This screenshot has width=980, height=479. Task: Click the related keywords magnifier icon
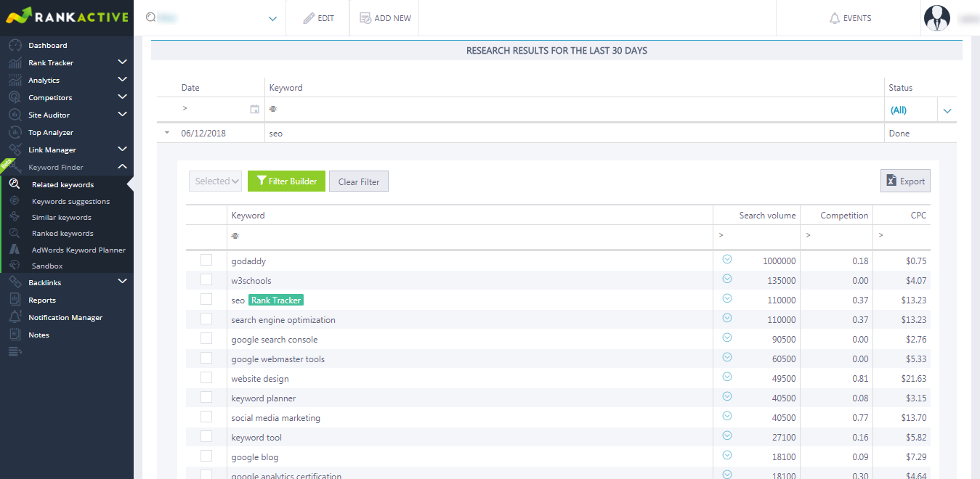tap(15, 184)
